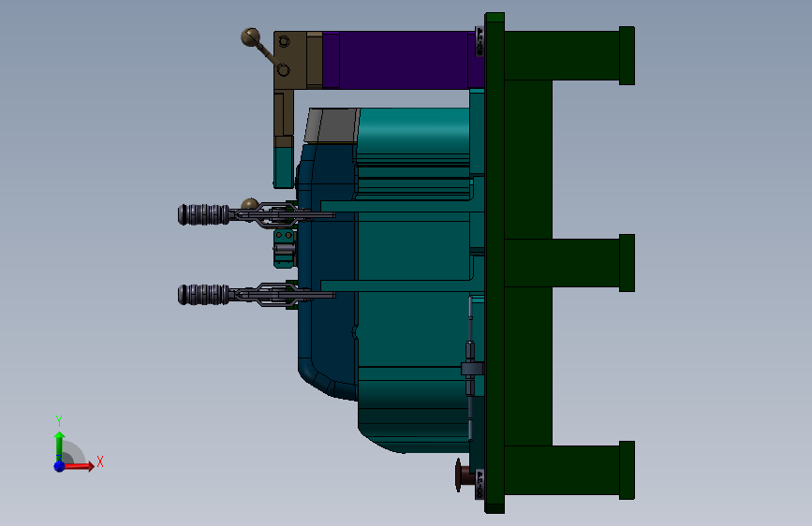Click the red X axis arrow of the triad
Image resolution: width=812 pixels, height=526 pixels.
(x=80, y=466)
